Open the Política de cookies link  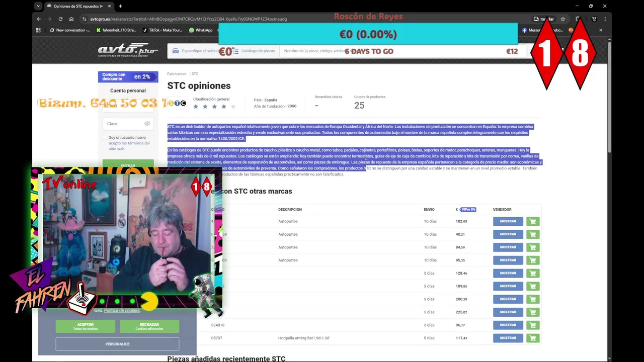tap(122, 311)
